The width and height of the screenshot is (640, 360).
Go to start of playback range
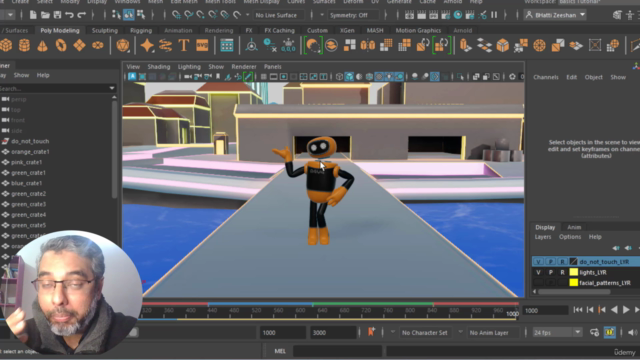pyautogui.click(x=578, y=310)
